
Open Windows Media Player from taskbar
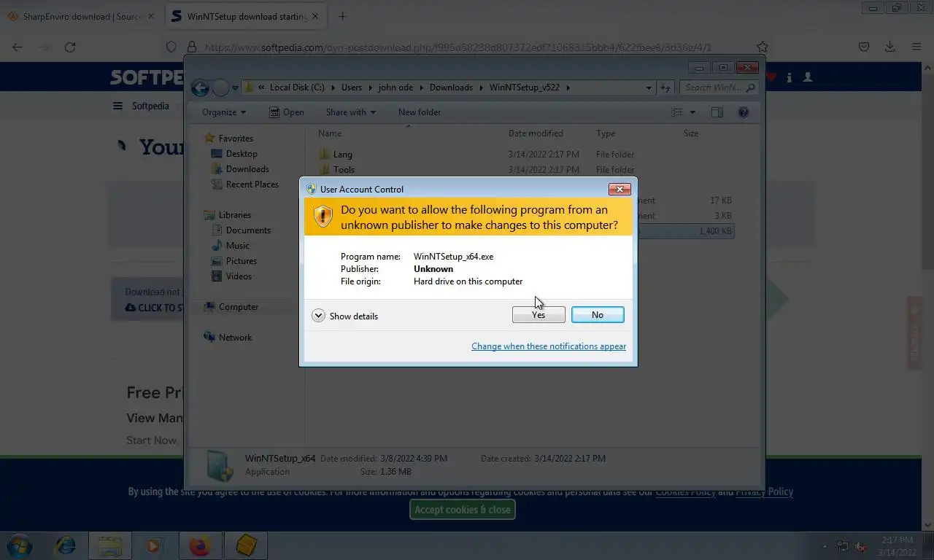[154, 545]
